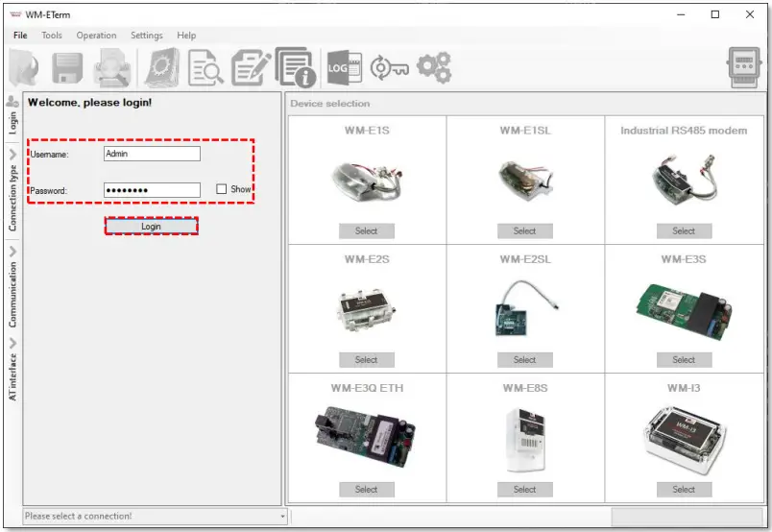This screenshot has height=532, width=772.
Task: Click the WM-E8S device image
Action: coord(525,440)
